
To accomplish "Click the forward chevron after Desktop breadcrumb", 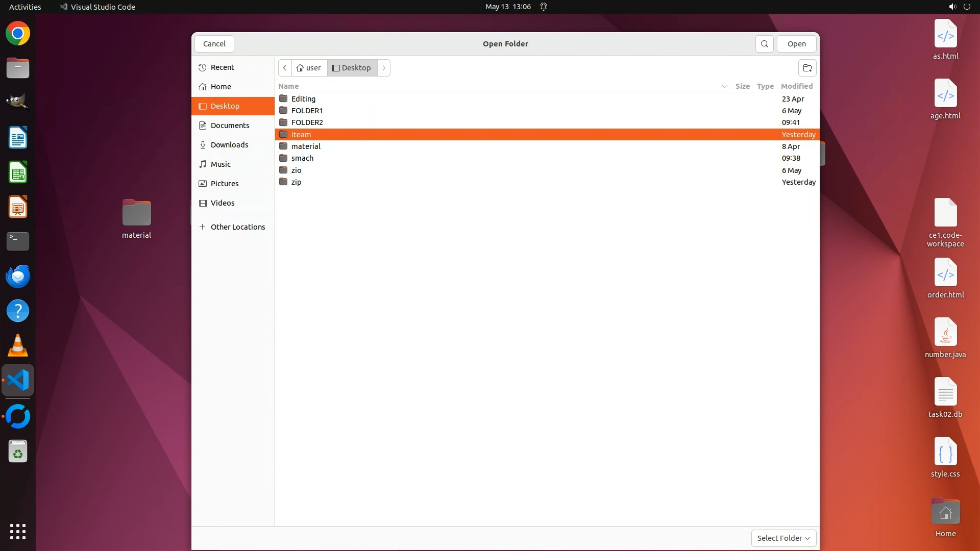I will 384,68.
